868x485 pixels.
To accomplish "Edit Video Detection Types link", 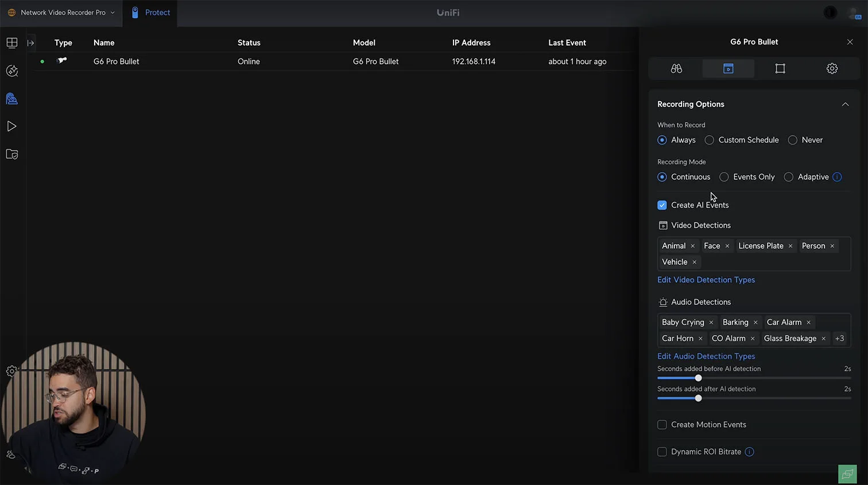I will (x=706, y=280).
